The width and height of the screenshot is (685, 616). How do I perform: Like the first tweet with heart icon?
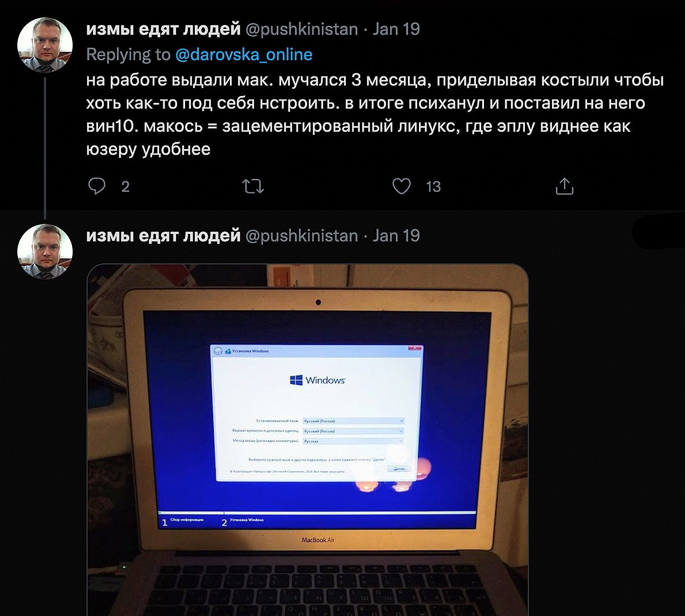click(x=402, y=186)
